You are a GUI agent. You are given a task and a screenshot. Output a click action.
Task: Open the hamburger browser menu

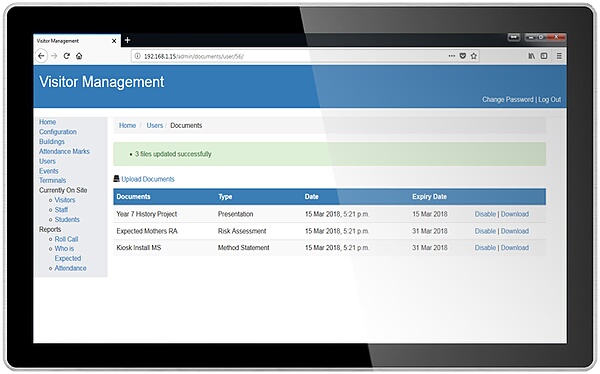pyautogui.click(x=559, y=56)
